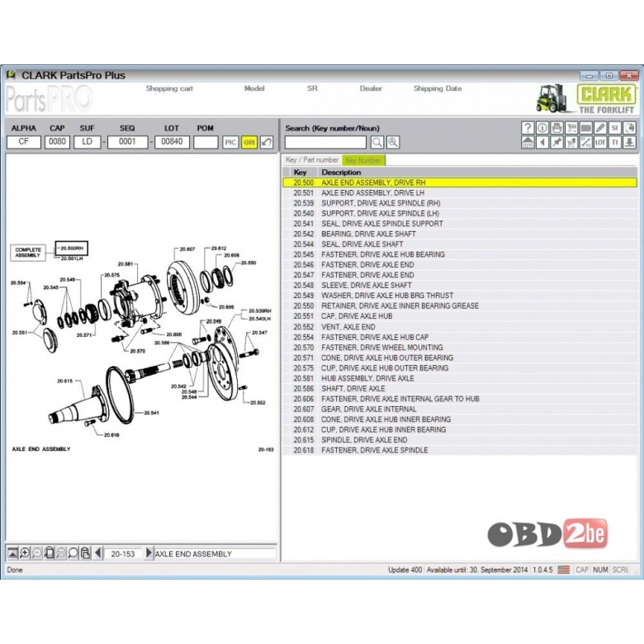Click the clipboard copy icon below diagram

pos(85,553)
